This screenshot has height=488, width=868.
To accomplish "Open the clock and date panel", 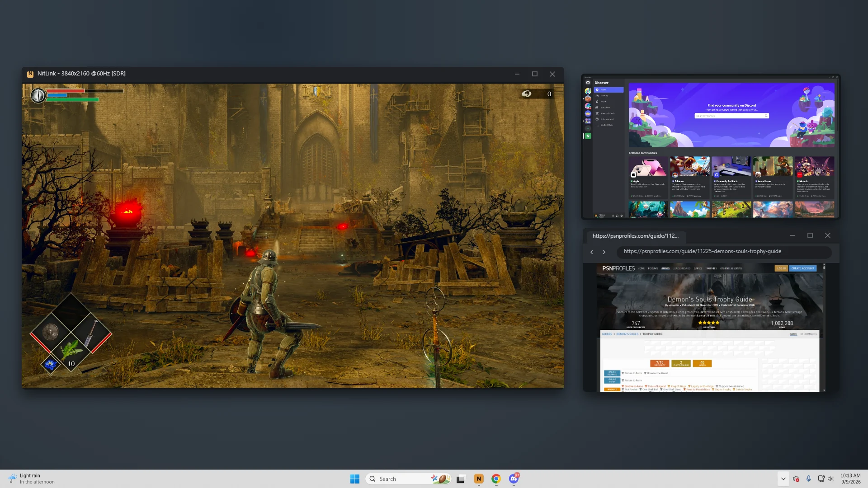I will click(x=850, y=479).
